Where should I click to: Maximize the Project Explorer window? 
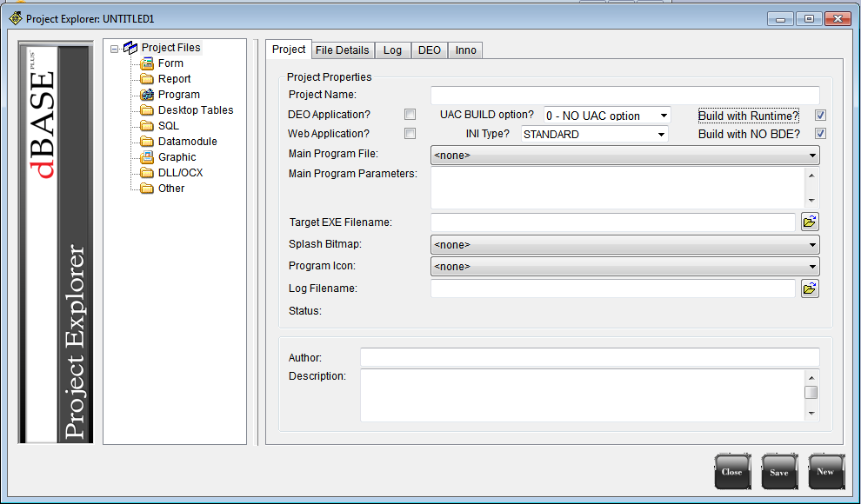point(809,19)
